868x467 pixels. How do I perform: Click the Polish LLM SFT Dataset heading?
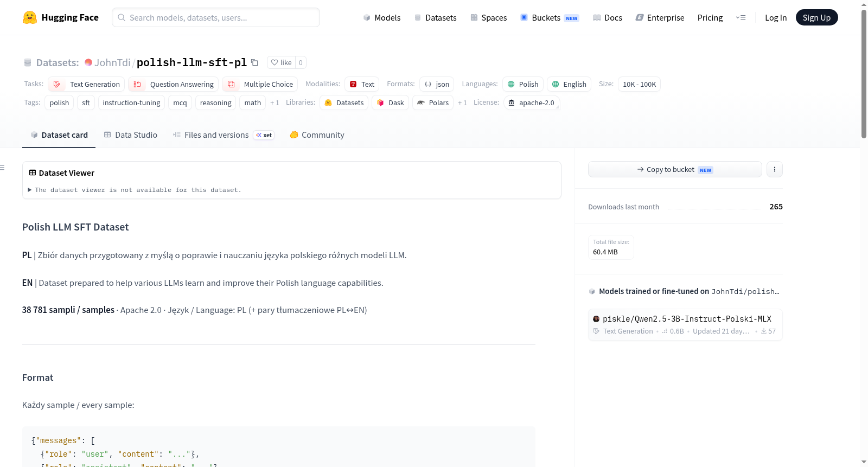click(75, 227)
